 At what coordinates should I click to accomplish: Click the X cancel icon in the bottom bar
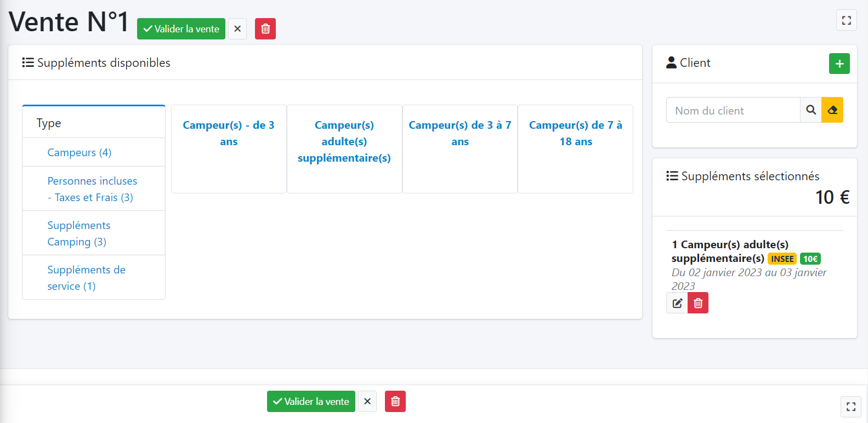[x=367, y=402]
